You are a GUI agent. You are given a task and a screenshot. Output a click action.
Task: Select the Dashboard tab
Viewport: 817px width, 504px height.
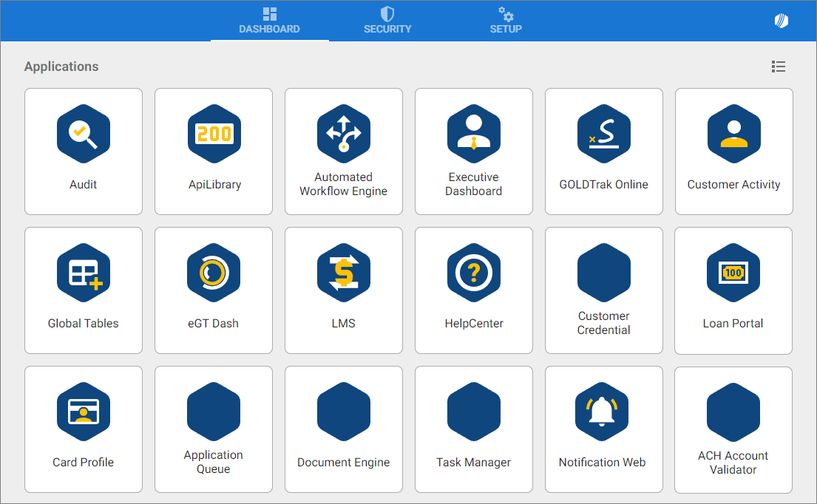pyautogui.click(x=269, y=21)
